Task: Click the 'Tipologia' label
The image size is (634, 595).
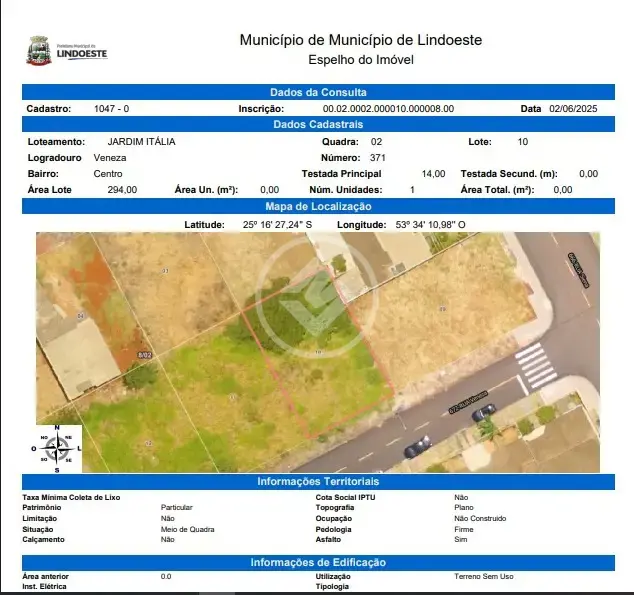Action: 332,587
